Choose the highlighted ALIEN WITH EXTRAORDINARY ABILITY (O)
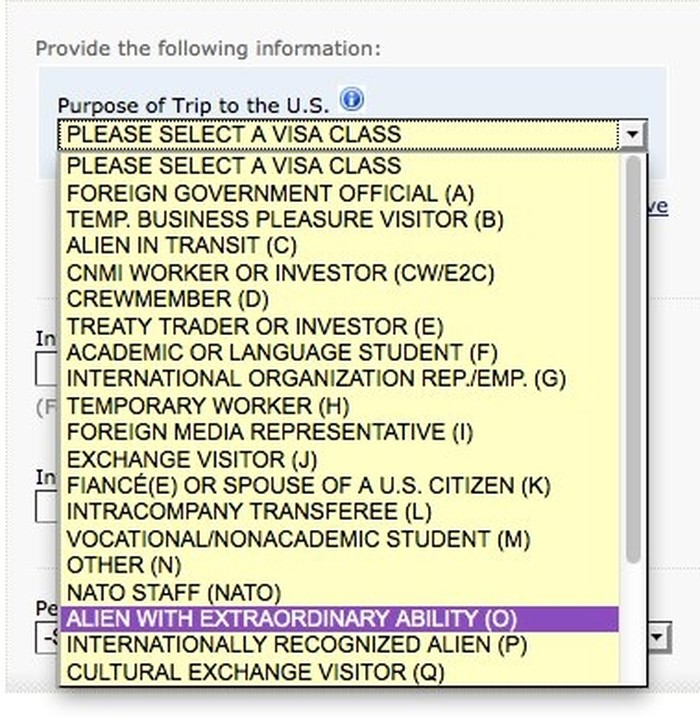 pyautogui.click(x=339, y=619)
